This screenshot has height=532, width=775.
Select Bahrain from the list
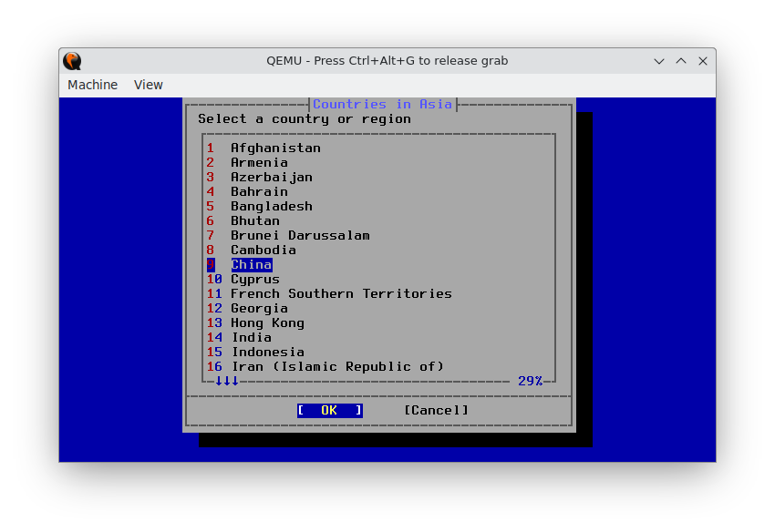[259, 191]
